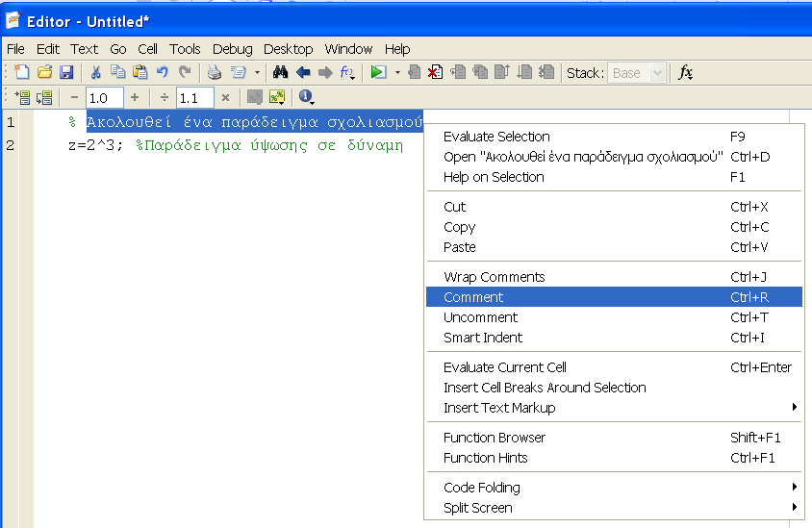This screenshot has width=812, height=528.
Task: Open the Help menu
Action: (397, 49)
